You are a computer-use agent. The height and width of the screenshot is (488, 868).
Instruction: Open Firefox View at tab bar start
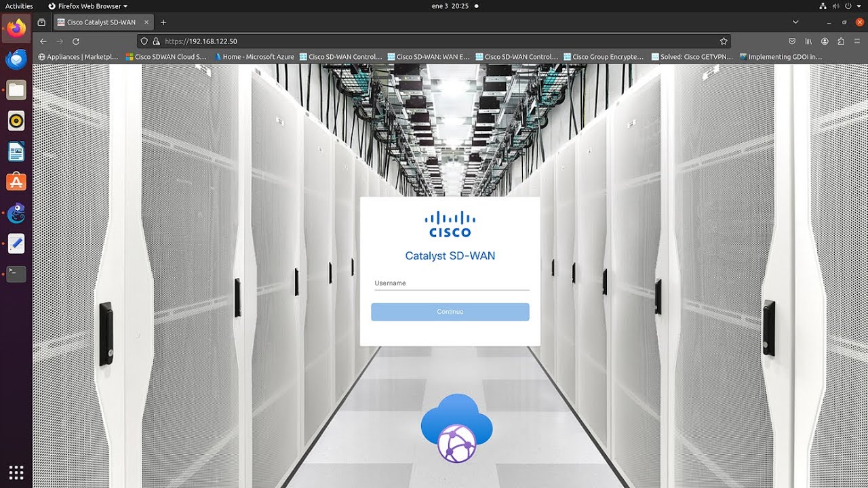coord(41,22)
